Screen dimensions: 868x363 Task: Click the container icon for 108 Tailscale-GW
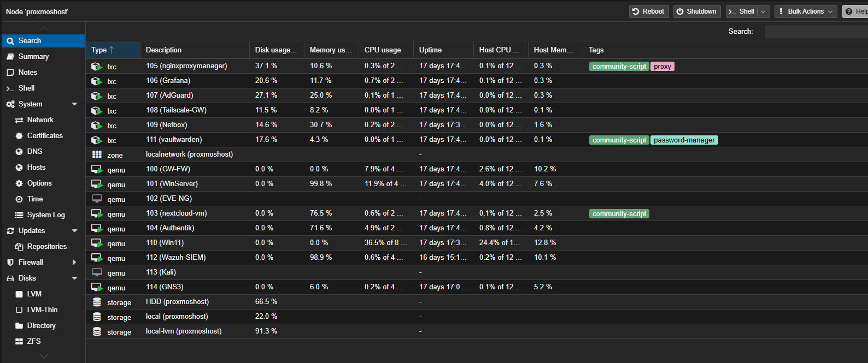[97, 110]
